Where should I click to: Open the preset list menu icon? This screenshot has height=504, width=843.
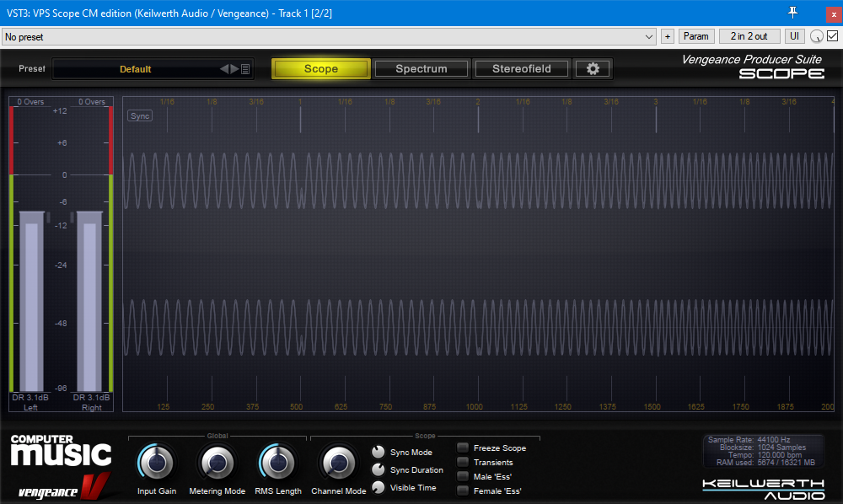coord(245,69)
